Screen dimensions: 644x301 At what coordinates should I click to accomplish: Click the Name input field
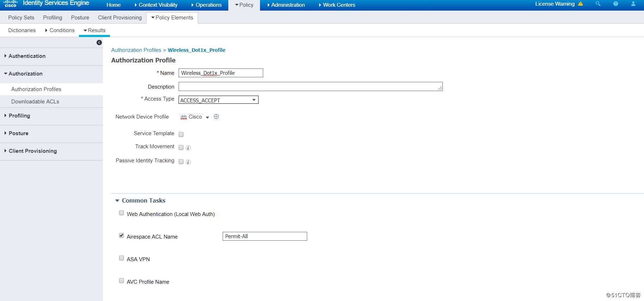click(221, 73)
